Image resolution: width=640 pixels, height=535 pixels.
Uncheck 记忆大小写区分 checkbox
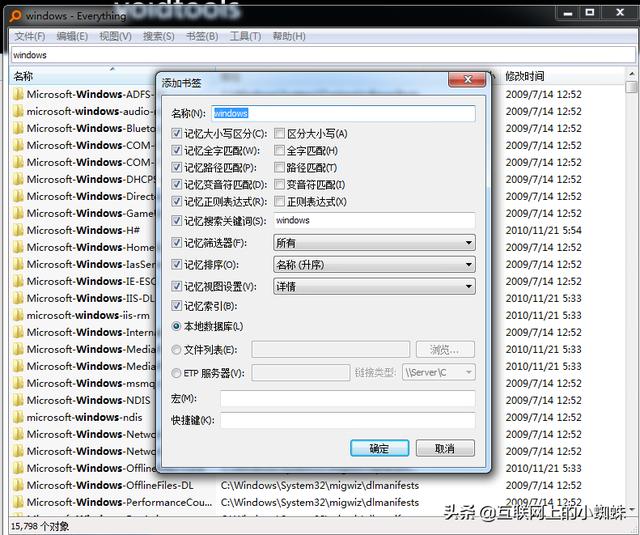176,133
